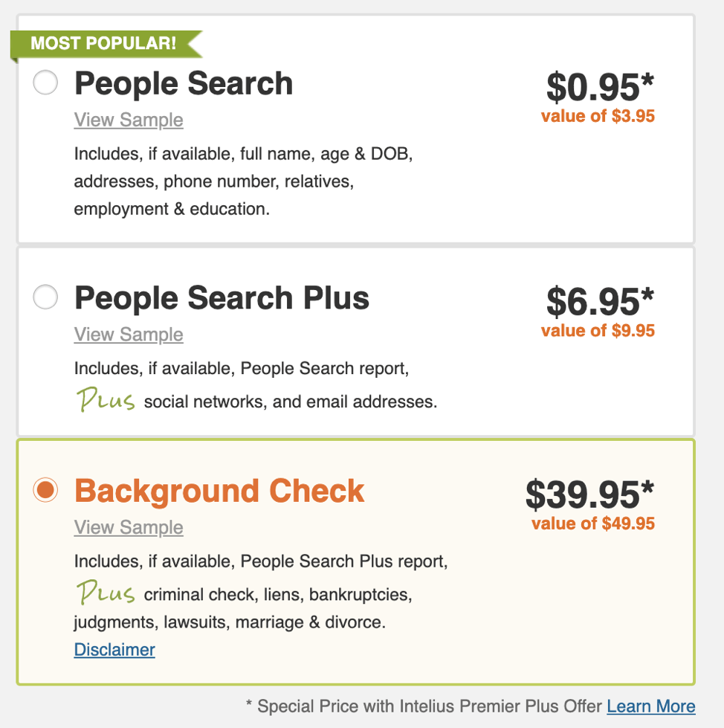The height and width of the screenshot is (728, 724).
Task: Select the People Search radio button
Action: [45, 83]
